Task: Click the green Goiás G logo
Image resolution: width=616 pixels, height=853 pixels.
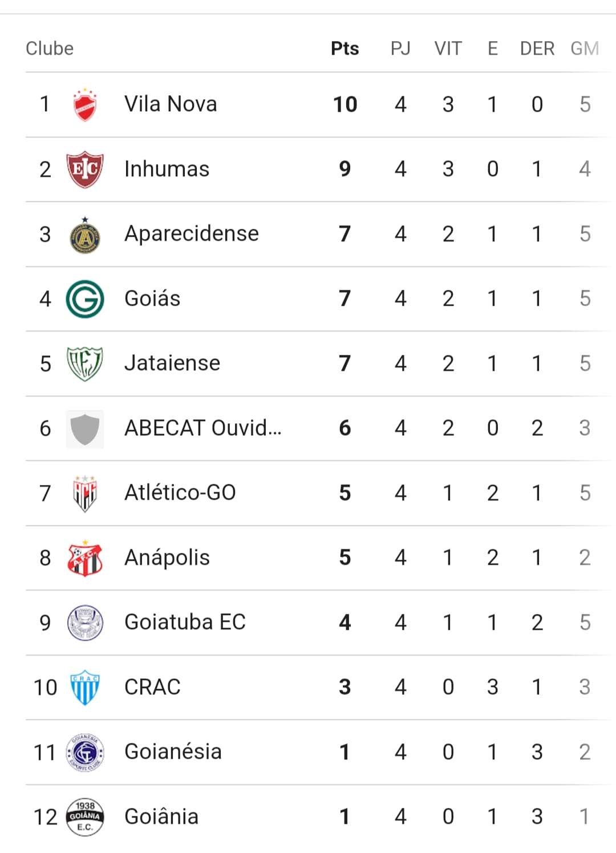Action: 85,299
